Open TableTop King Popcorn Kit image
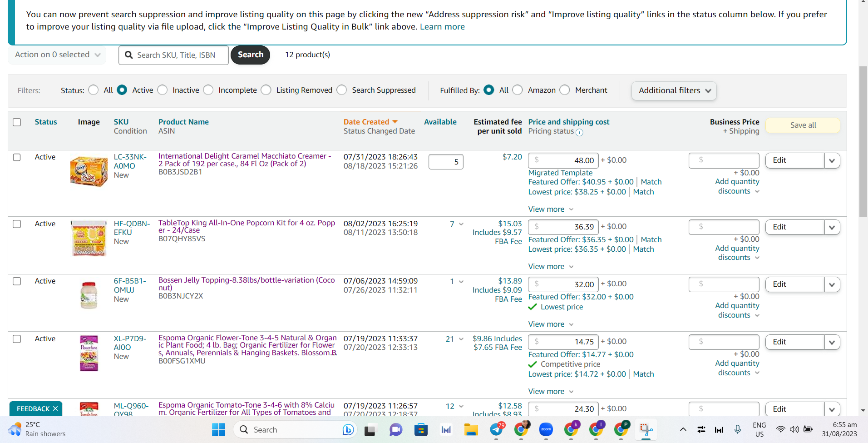 [x=89, y=239]
